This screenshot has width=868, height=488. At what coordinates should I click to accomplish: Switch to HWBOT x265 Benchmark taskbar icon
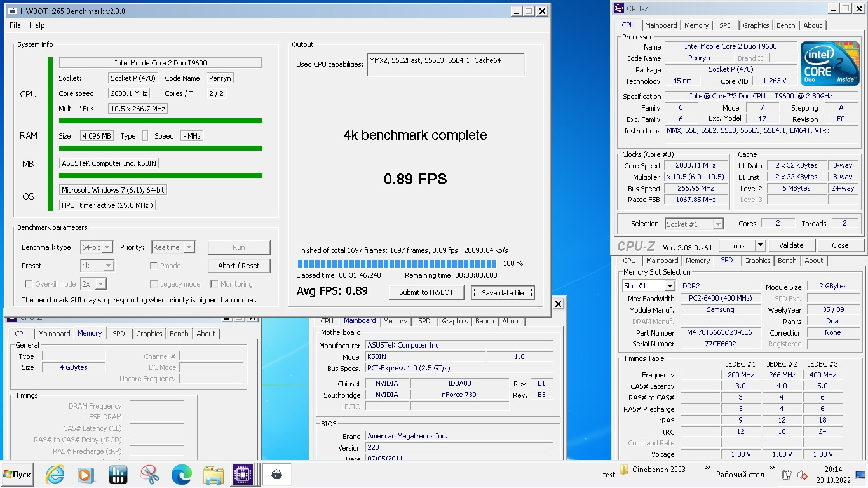276,475
